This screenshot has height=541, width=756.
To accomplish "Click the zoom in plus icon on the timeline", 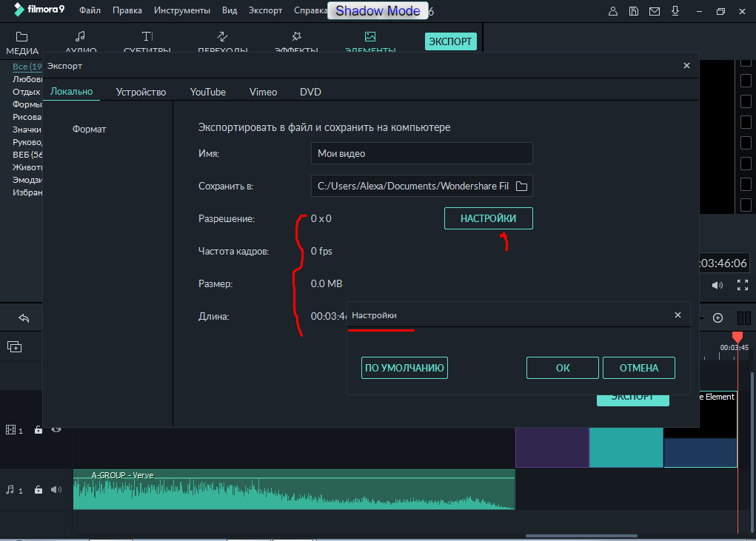I will tap(717, 317).
